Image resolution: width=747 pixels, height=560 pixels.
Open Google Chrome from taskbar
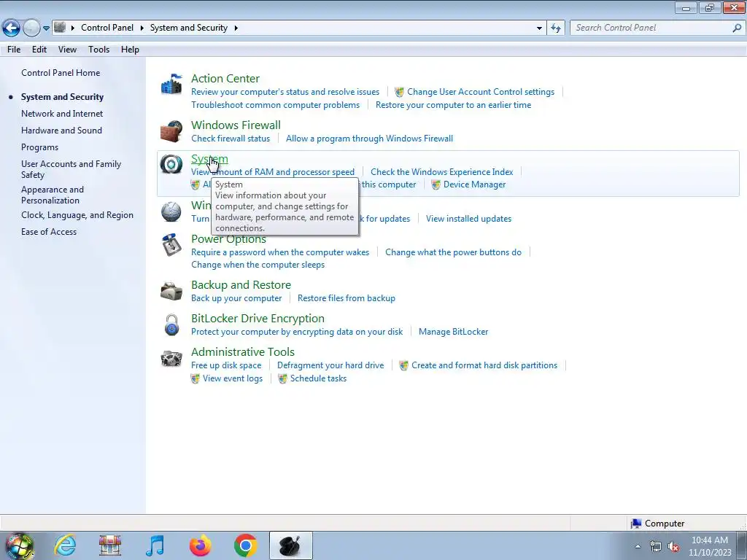click(245, 545)
